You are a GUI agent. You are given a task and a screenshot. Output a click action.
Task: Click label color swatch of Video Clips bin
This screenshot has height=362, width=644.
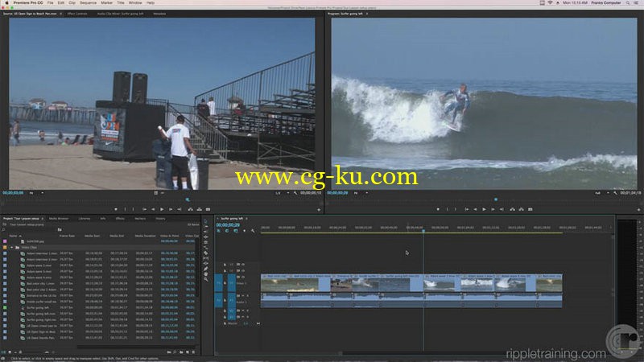(5, 248)
